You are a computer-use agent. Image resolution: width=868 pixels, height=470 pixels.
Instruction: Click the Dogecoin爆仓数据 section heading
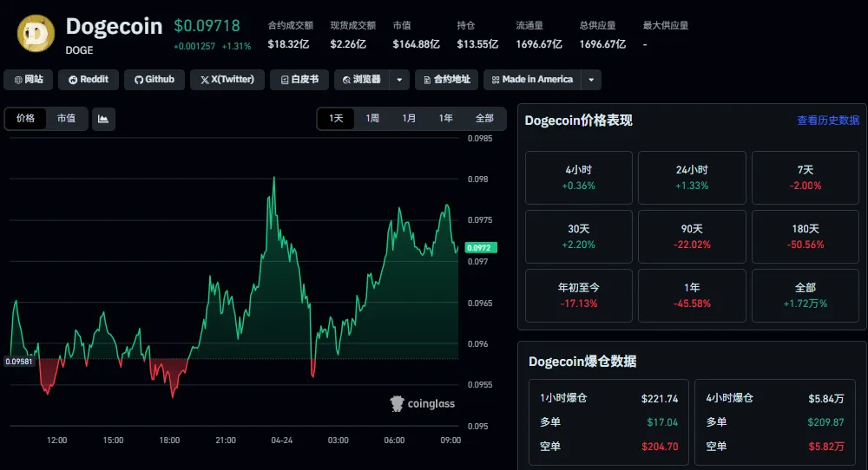582,362
